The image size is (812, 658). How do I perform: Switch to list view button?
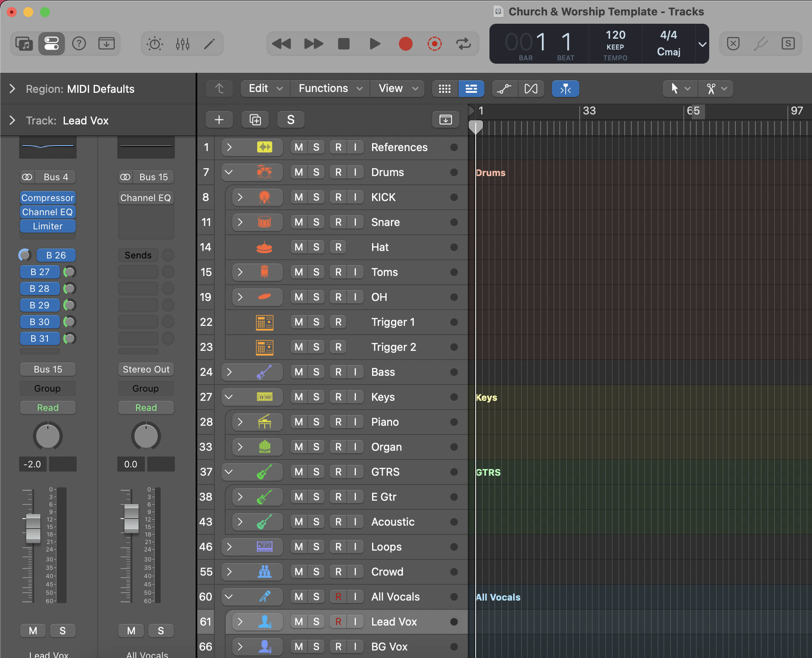click(x=471, y=89)
